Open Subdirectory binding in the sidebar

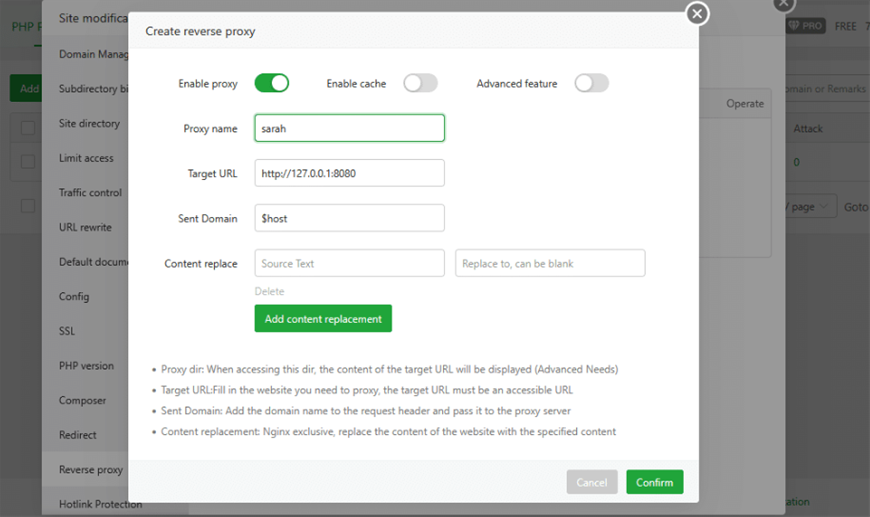click(93, 89)
